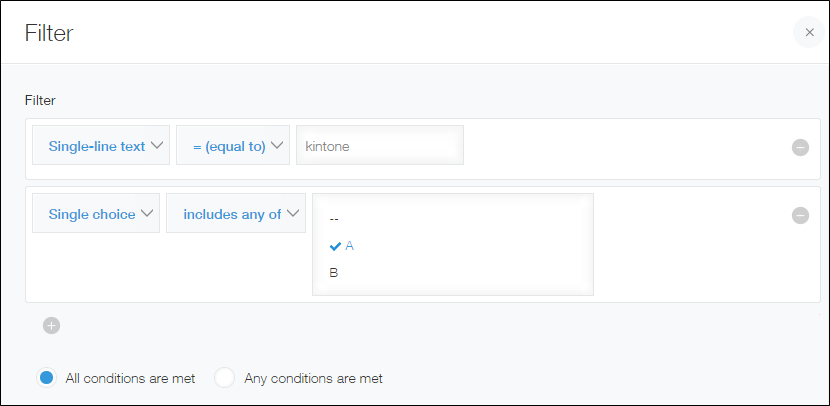The height and width of the screenshot is (406, 830).
Task: Click the blue checkmark beside option A
Action: pyautogui.click(x=335, y=246)
